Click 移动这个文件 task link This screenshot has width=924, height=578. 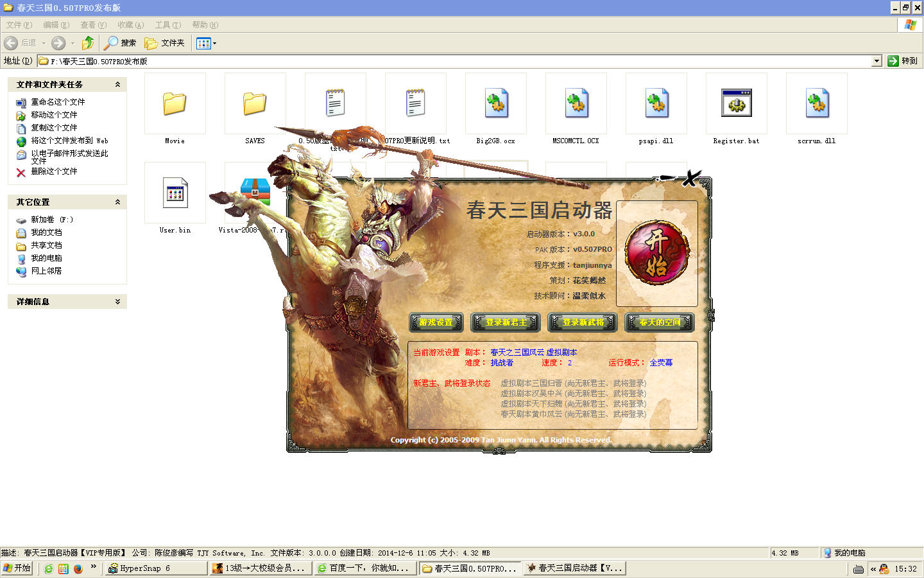pos(54,115)
